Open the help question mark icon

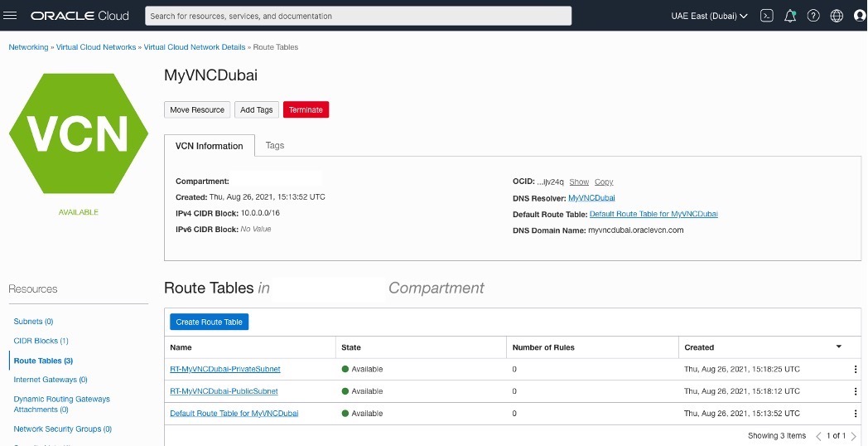[813, 16]
